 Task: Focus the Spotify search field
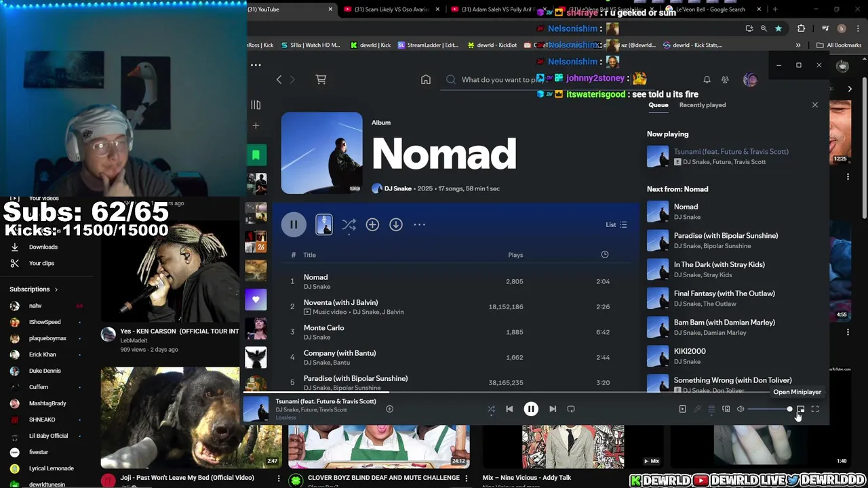pos(498,79)
